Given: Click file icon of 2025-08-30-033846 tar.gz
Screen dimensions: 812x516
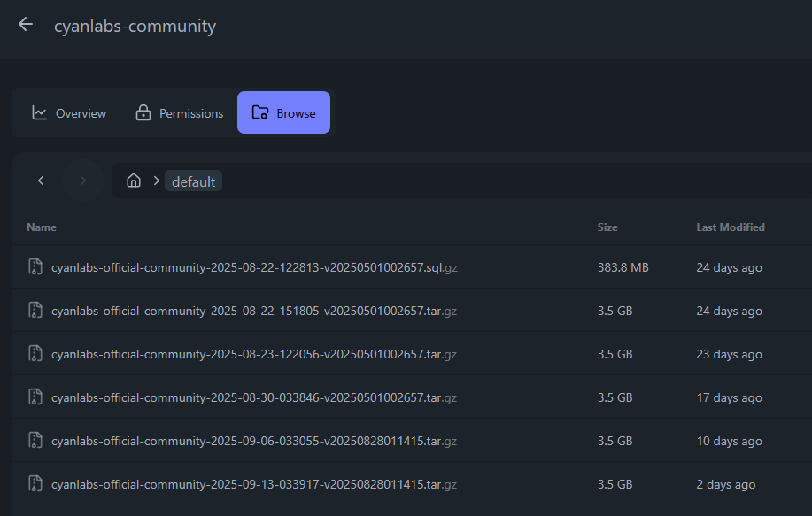Looking at the screenshot, I should pyautogui.click(x=35, y=397).
